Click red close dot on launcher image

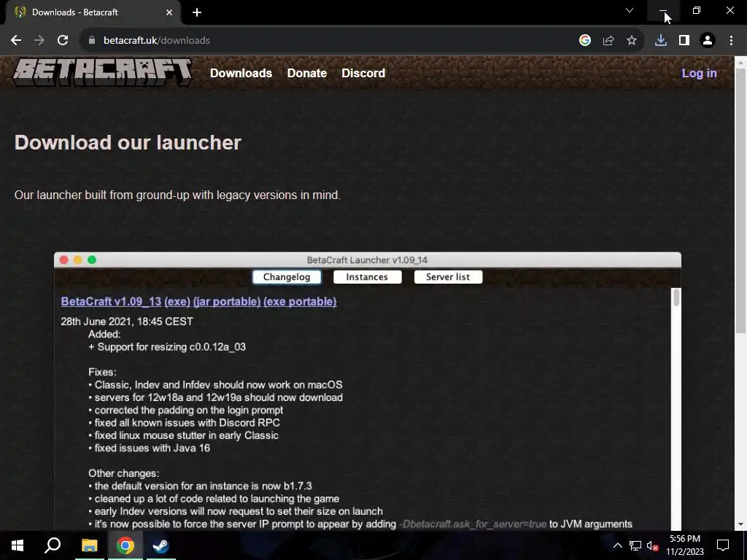[64, 260]
